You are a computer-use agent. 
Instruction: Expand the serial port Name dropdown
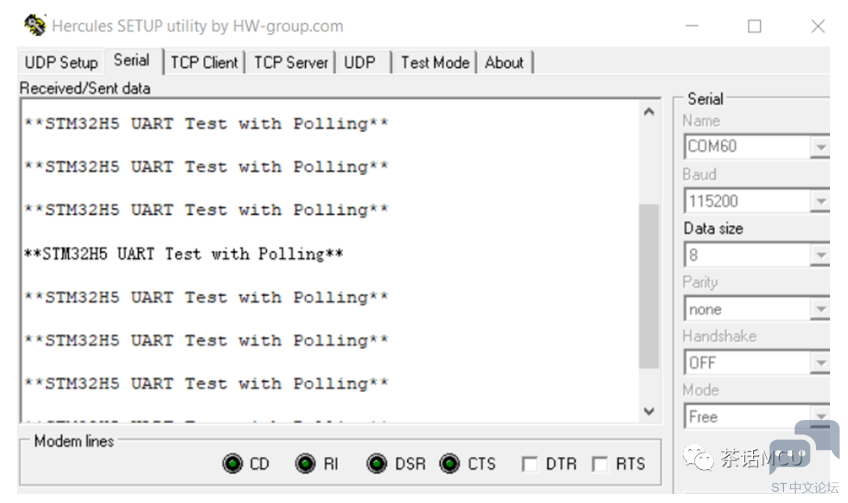(x=820, y=147)
